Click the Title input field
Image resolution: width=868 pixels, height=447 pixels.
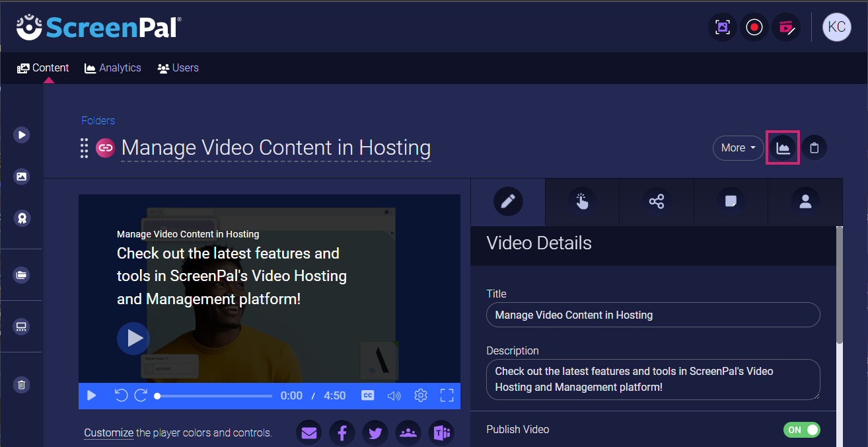point(653,315)
